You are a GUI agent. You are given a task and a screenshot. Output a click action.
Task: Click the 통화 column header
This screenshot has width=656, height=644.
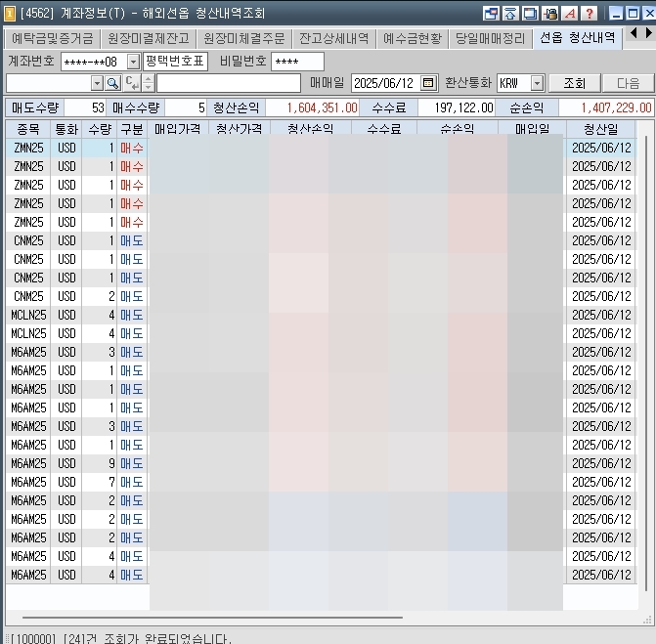coord(66,129)
